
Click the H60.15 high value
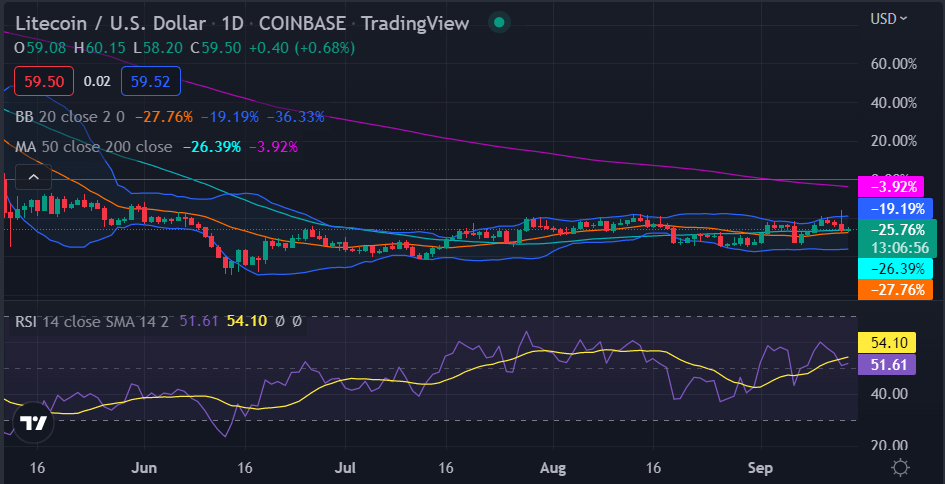(99, 48)
